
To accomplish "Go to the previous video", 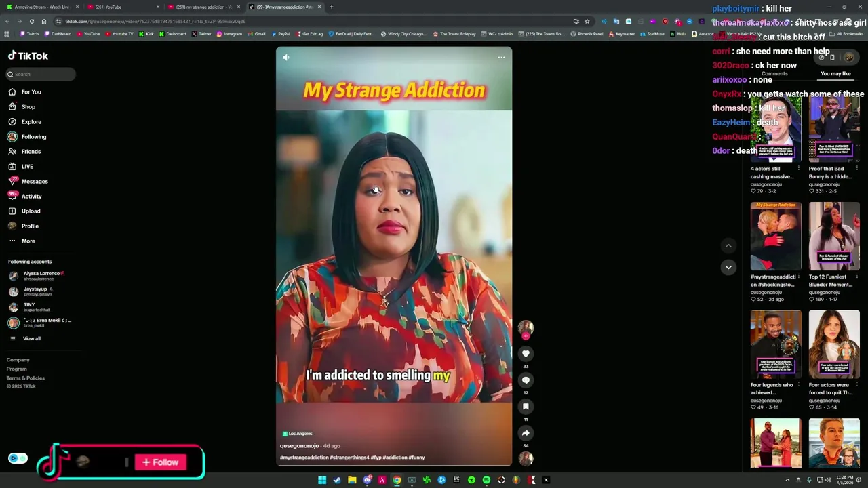I will click(x=728, y=246).
